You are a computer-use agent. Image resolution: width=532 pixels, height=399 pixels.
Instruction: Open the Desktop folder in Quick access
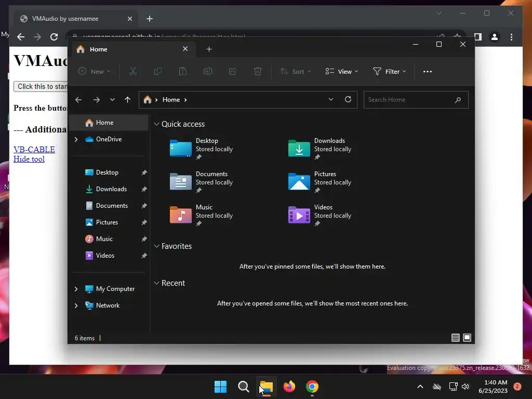202,149
